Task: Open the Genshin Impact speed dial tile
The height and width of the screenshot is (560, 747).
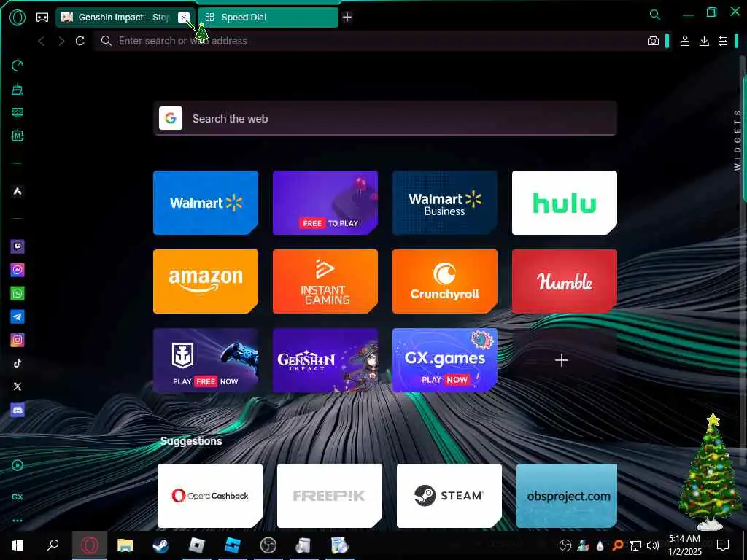Action: tap(325, 360)
